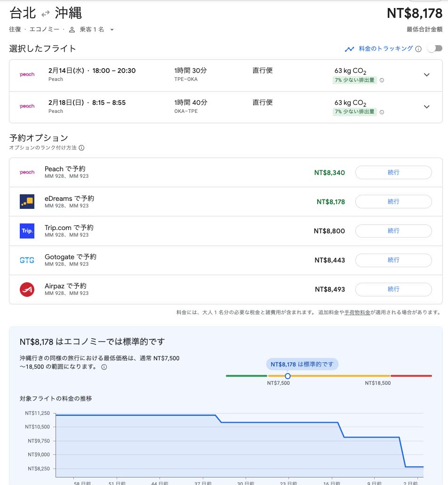448x485 pixels.
Task: Click the eDreams logo icon
Action: point(27,201)
